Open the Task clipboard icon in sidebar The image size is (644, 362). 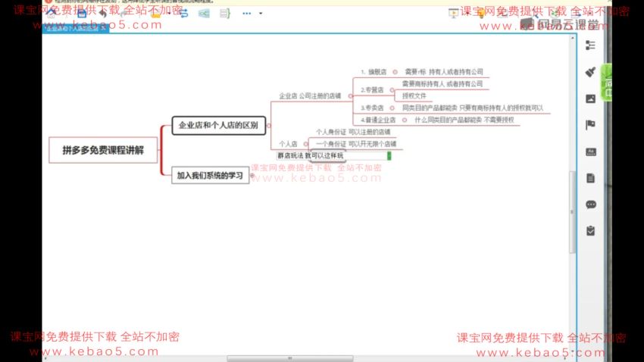(590, 231)
